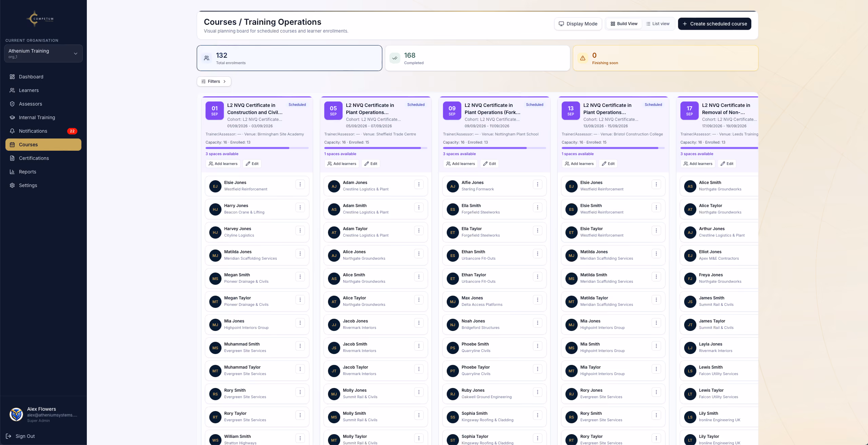Viewport: 868px width, 445px height.
Task: Edit the 05 SEP Plant Operations course
Action: click(x=371, y=164)
